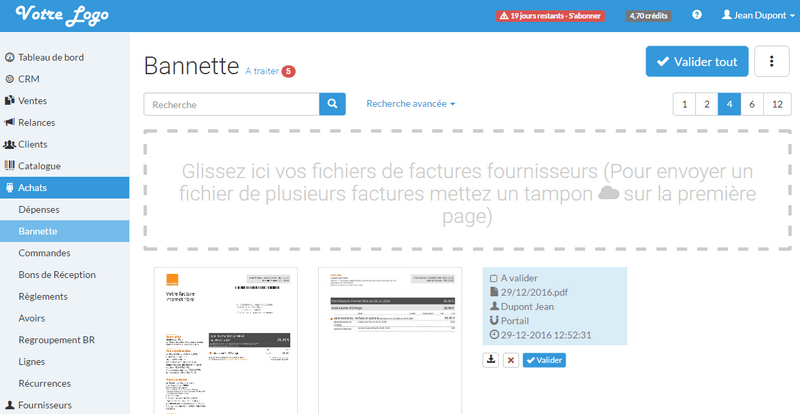Open the three-dot more options menu

(x=771, y=62)
